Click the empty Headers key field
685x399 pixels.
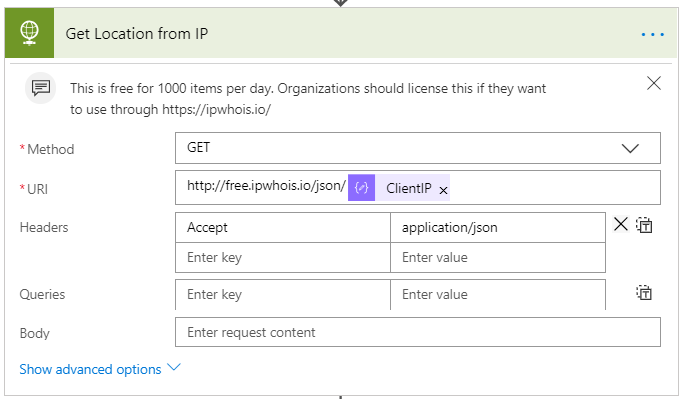coord(283,257)
